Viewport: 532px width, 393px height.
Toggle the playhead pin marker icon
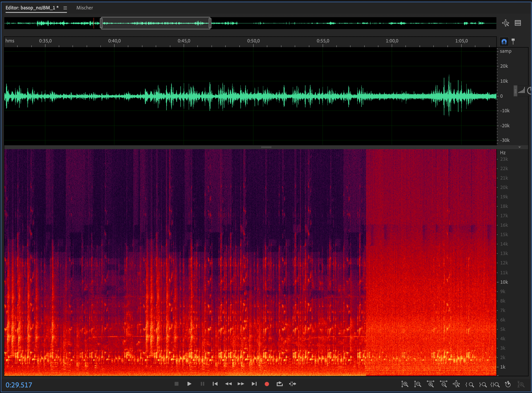click(x=513, y=41)
